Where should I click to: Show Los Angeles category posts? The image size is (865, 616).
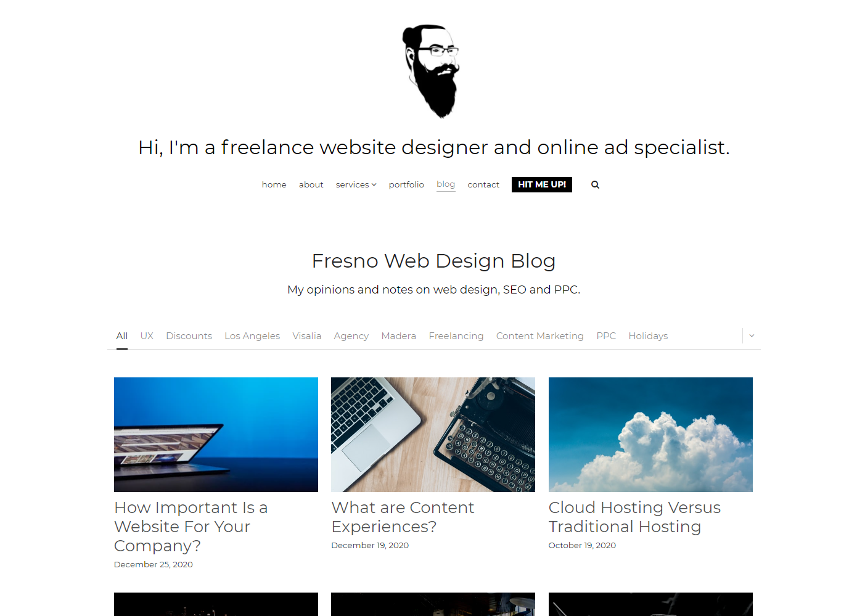point(252,336)
